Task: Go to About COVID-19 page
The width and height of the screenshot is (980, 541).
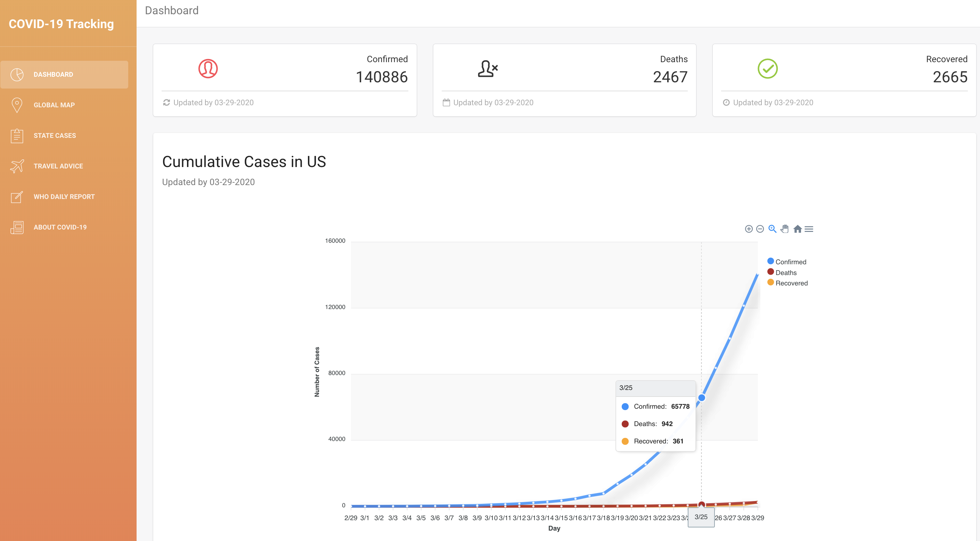Action: pos(60,227)
